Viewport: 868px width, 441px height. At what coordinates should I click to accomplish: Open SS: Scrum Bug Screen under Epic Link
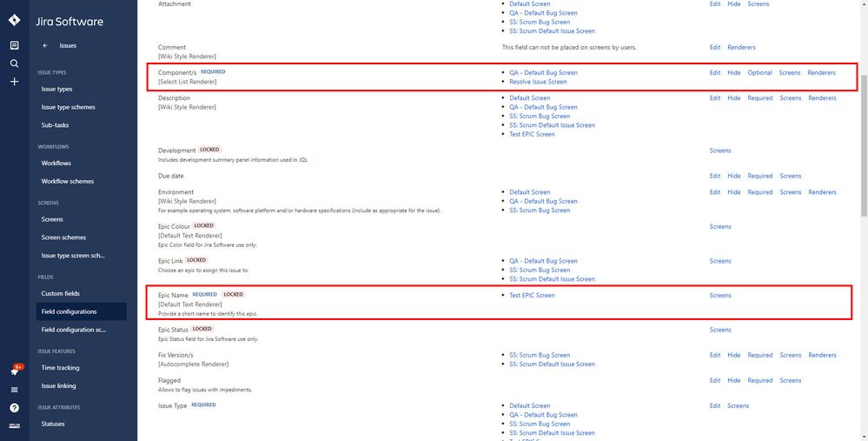coord(540,271)
